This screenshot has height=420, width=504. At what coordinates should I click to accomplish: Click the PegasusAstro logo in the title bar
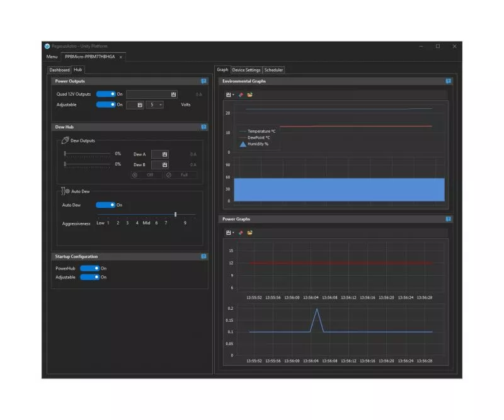click(47, 46)
